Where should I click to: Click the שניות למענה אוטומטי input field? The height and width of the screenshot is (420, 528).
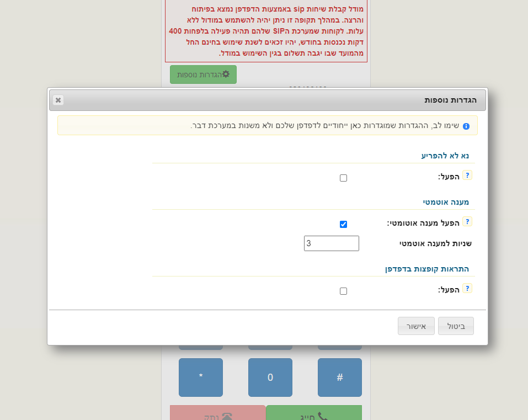pyautogui.click(x=331, y=243)
